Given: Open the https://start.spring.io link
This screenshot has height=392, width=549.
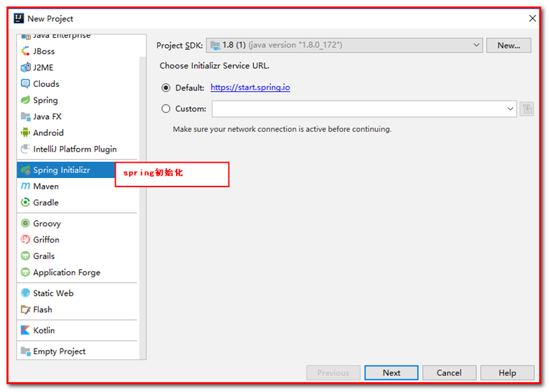Looking at the screenshot, I should pos(250,87).
